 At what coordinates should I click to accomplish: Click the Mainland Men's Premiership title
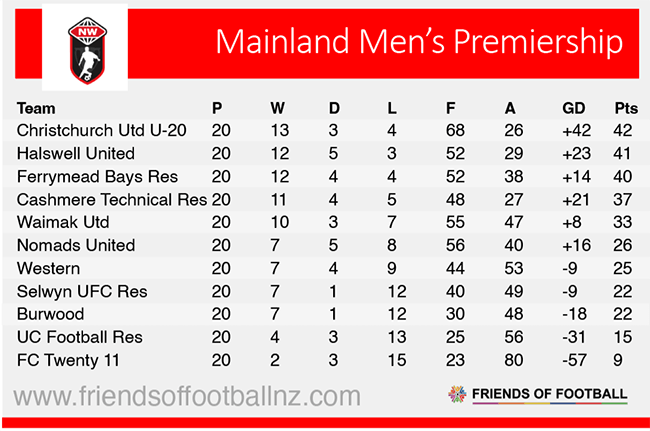419,44
